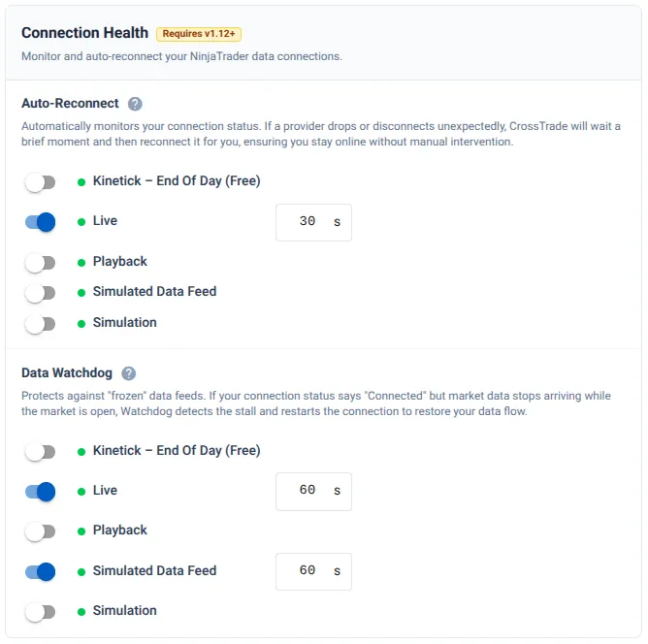Click green status dot for Auto-Reconnect Live
648x644 pixels.
[81, 222]
